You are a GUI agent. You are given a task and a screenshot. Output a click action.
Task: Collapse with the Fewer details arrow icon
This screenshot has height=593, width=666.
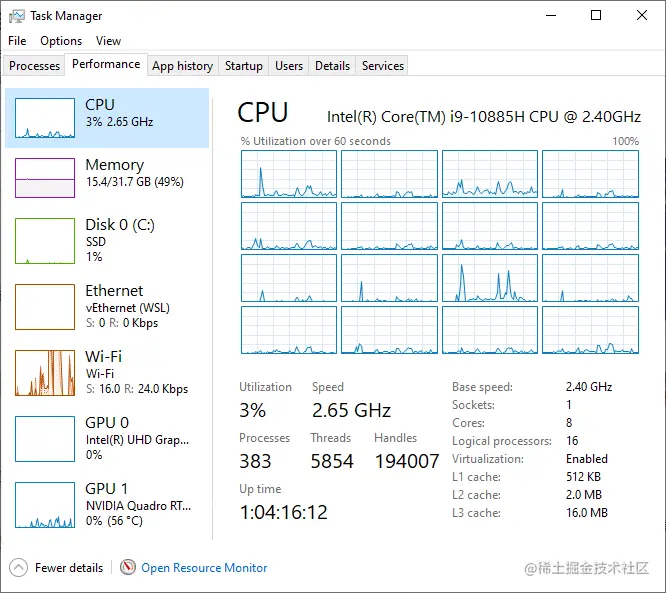click(x=18, y=568)
